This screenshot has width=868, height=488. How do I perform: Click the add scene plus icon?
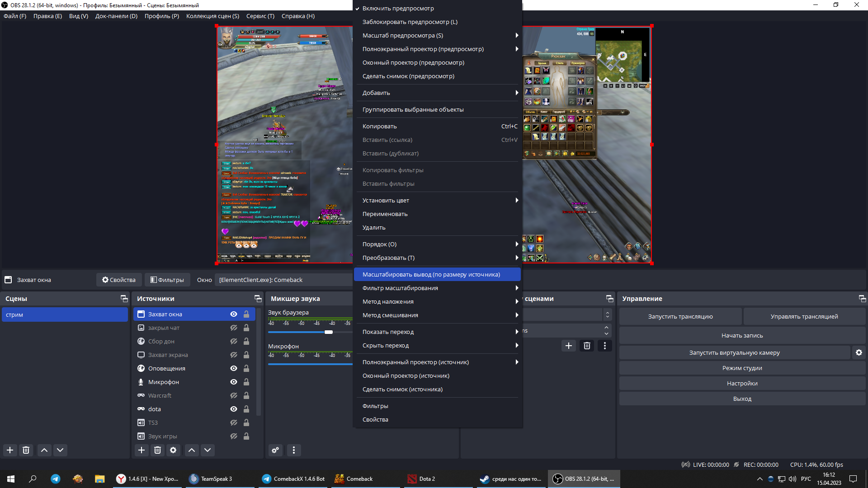[x=10, y=450]
